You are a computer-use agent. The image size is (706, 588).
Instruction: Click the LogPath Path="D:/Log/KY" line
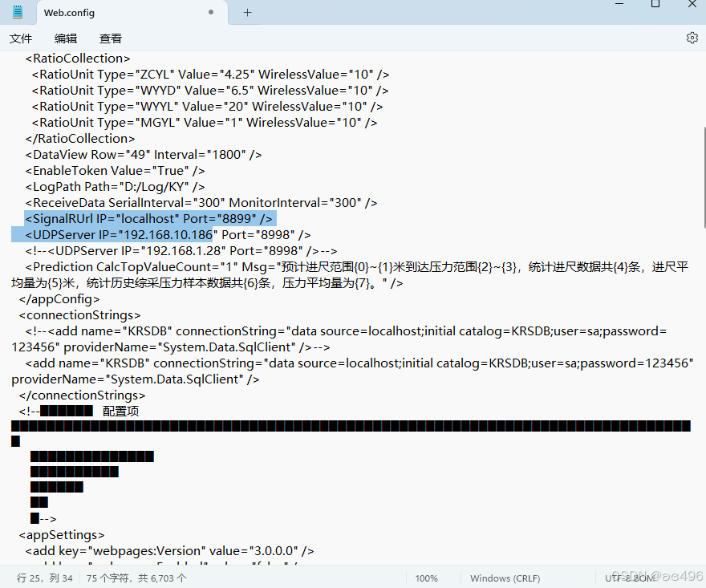click(x=116, y=187)
